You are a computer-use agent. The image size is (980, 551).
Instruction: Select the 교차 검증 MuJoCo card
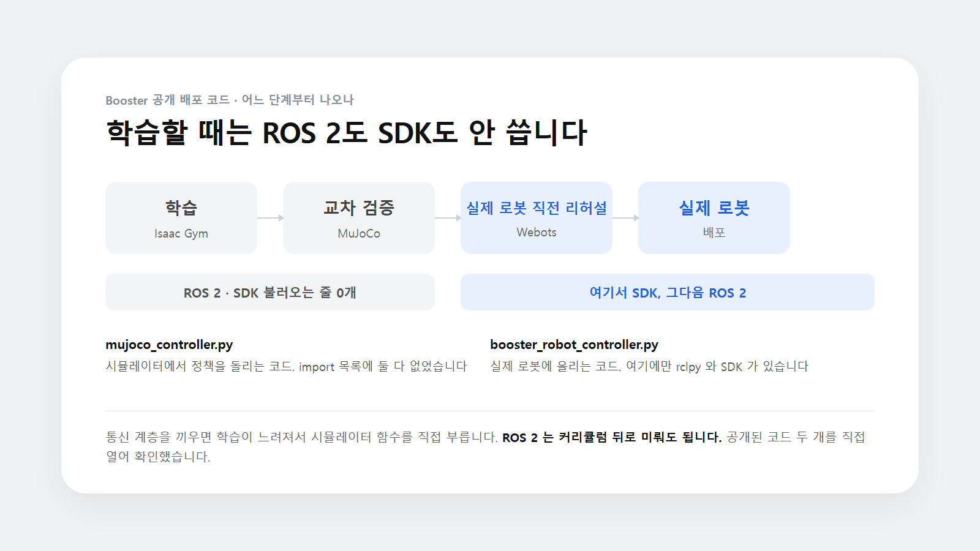[359, 218]
